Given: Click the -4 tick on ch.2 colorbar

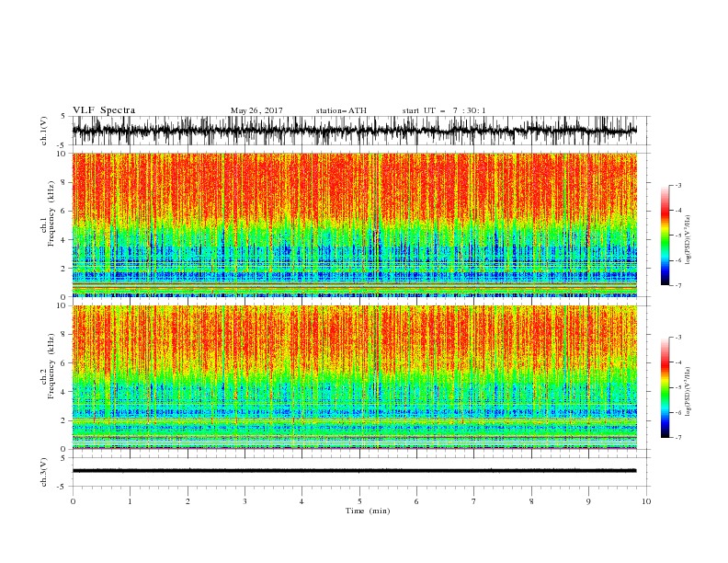Looking at the screenshot, I should point(677,362).
